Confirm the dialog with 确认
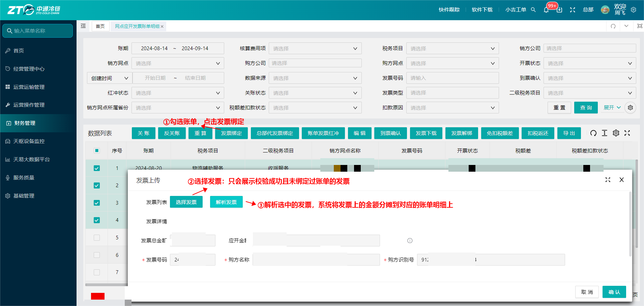The image size is (644, 306). pyautogui.click(x=614, y=292)
